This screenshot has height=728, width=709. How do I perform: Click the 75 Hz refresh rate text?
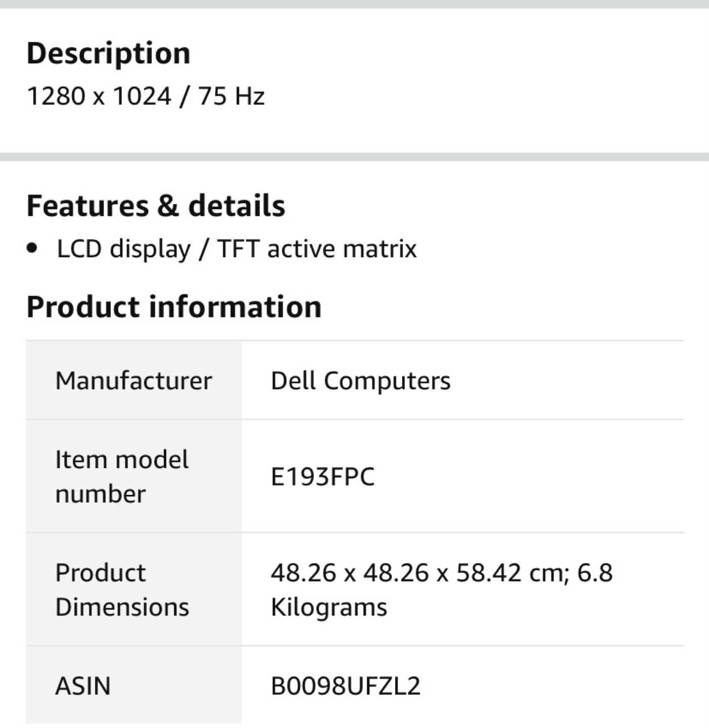(x=231, y=96)
